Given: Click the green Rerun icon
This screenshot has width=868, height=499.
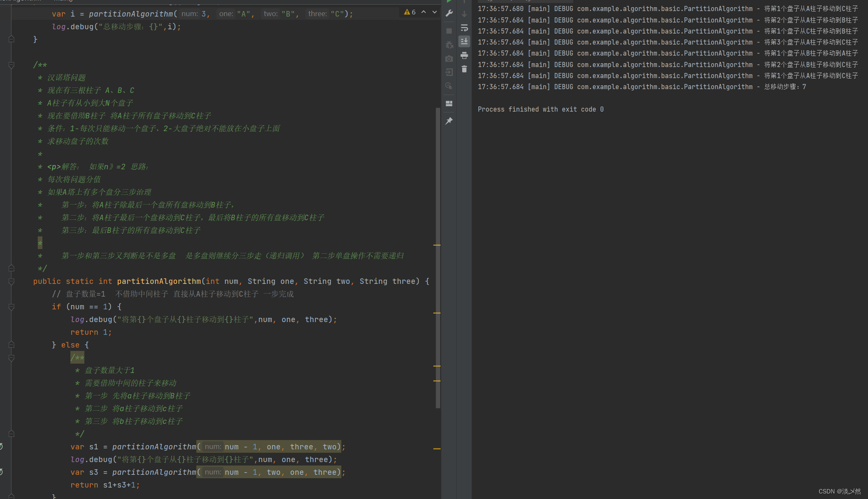Looking at the screenshot, I should click(449, 1).
